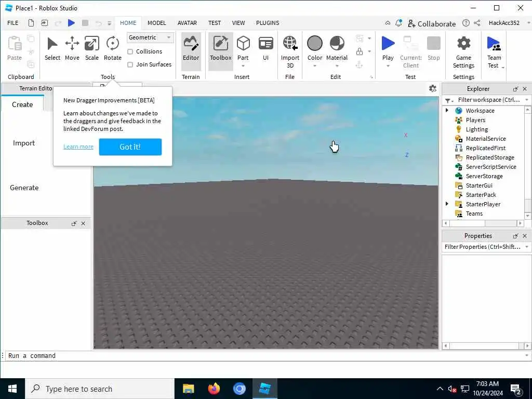Open the Material picker
Screen dimensions: 532x399
tap(337, 48)
